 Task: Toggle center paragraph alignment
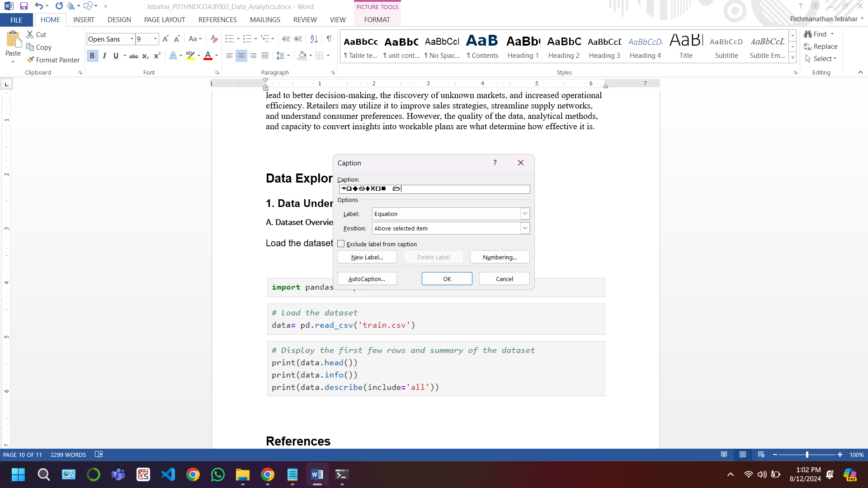[241, 56]
